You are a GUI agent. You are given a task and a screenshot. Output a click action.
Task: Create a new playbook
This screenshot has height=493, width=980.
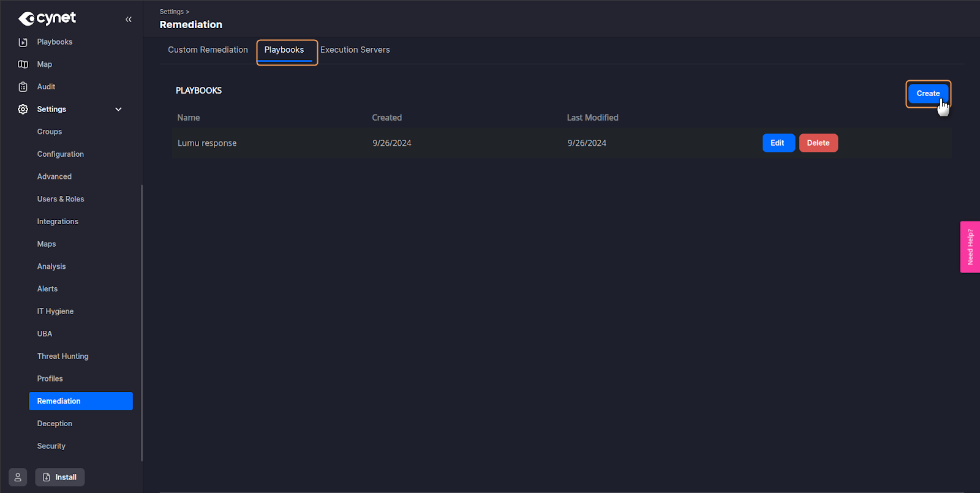[x=927, y=94]
